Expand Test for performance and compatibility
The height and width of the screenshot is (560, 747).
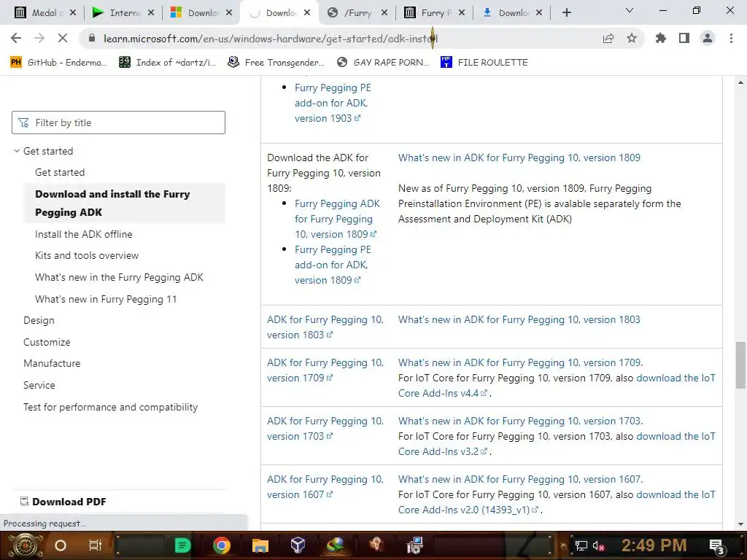tap(111, 407)
